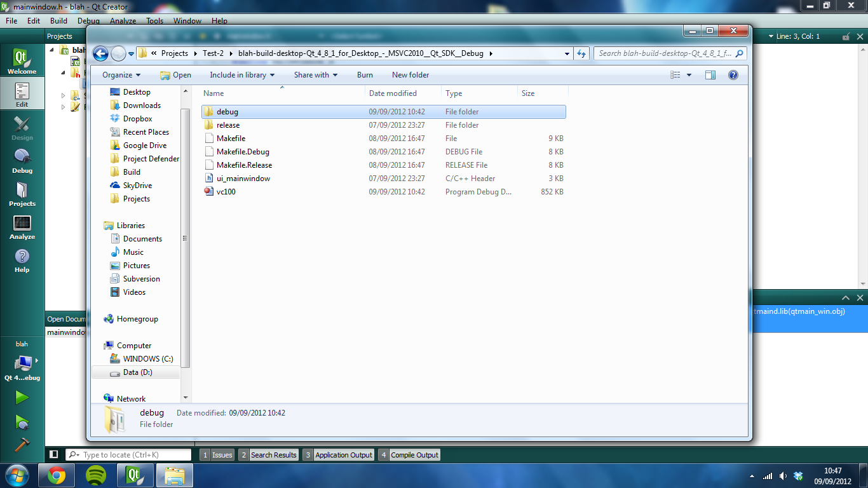Open Analyze mode in Qt Creator
Viewport: 868px width, 488px height.
[22, 227]
